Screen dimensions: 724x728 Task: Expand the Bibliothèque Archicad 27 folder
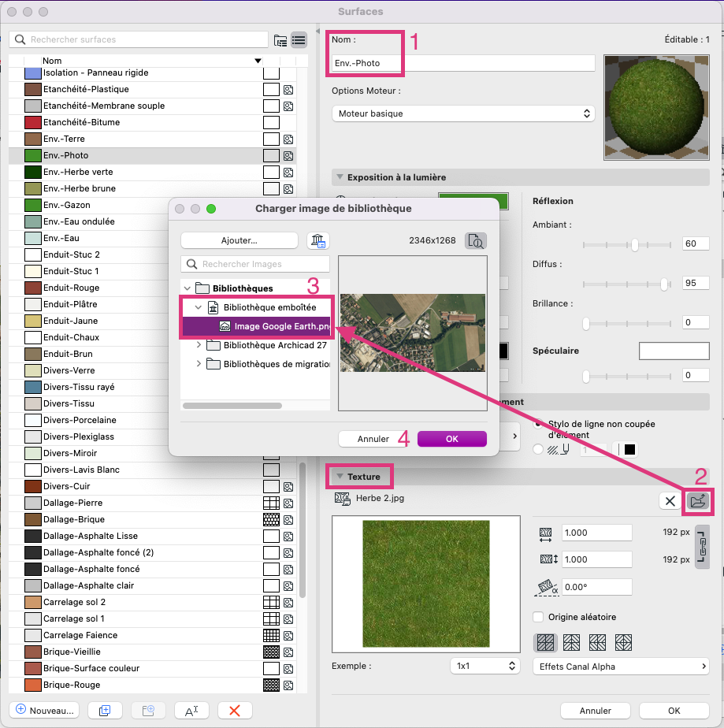coord(199,345)
